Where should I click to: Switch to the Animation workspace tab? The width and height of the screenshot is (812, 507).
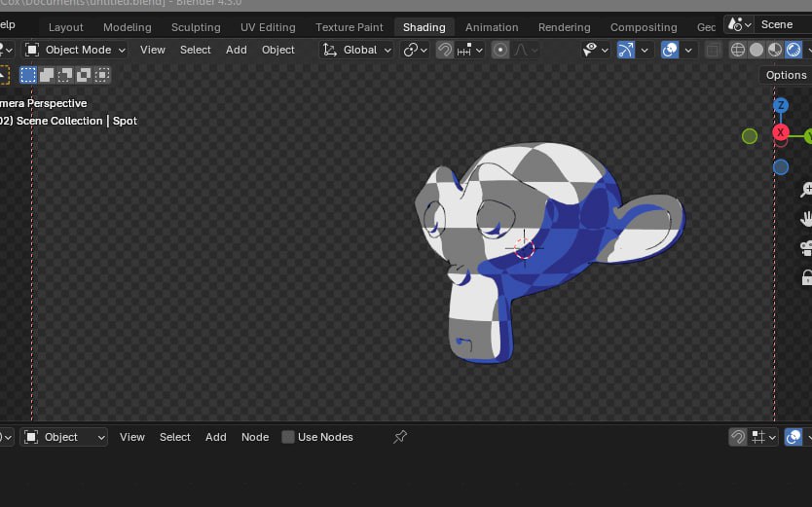click(x=491, y=27)
